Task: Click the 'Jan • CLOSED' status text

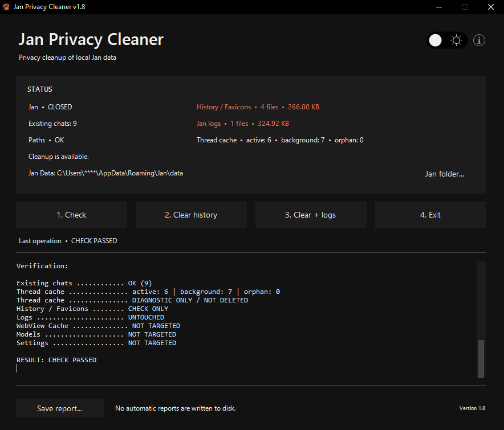Action: click(x=50, y=107)
